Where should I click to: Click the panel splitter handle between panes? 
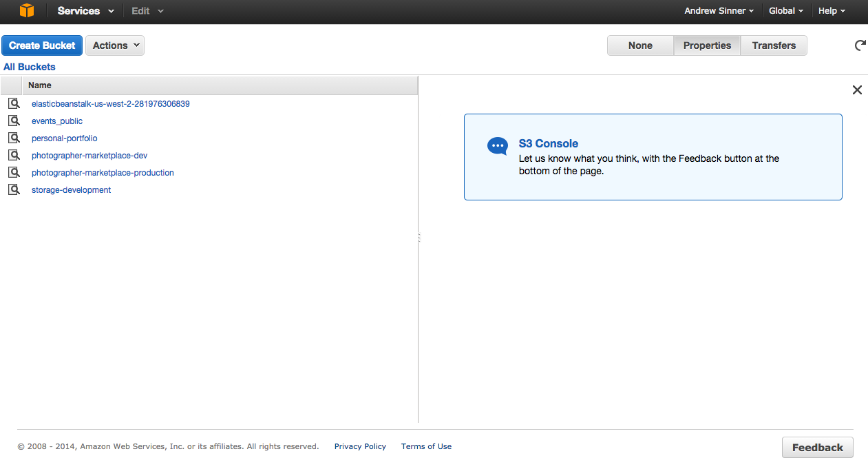tap(419, 238)
